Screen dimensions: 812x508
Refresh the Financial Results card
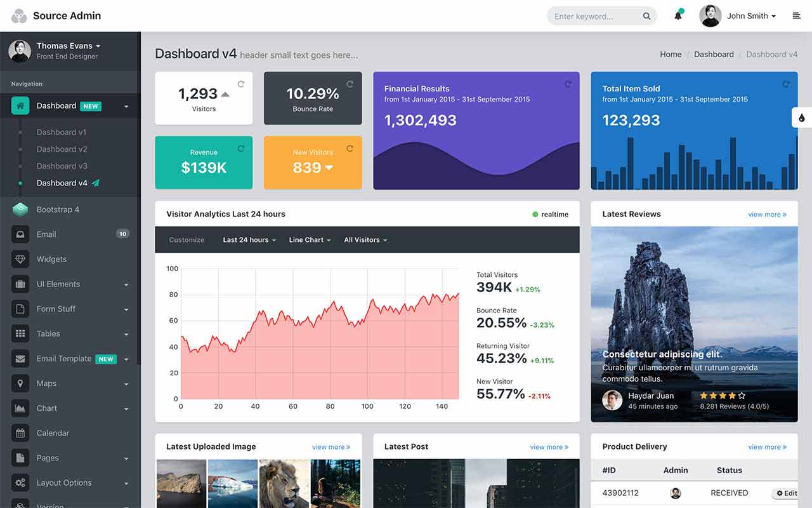(x=568, y=84)
